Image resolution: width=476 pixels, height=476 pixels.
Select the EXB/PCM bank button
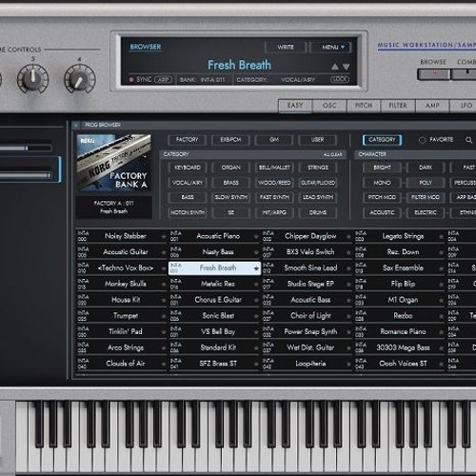[x=230, y=140]
